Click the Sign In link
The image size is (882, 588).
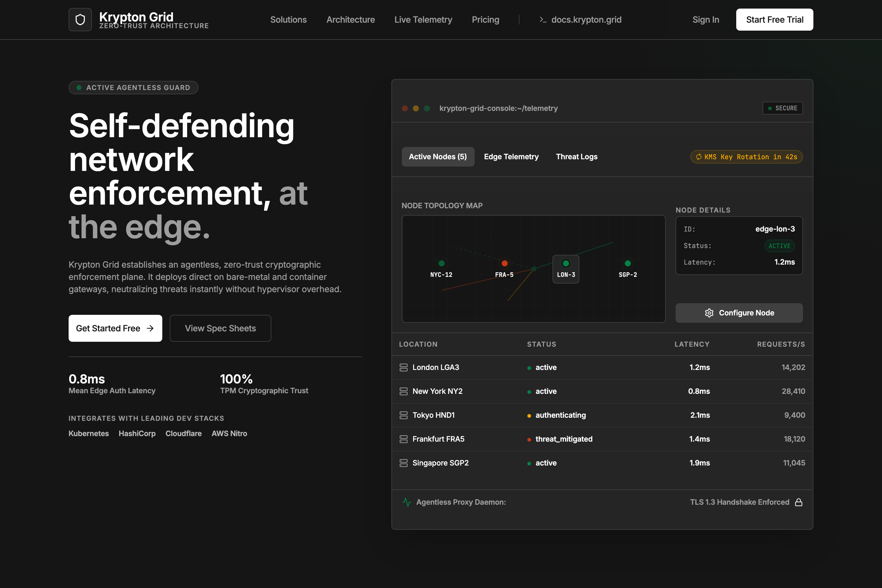point(706,20)
